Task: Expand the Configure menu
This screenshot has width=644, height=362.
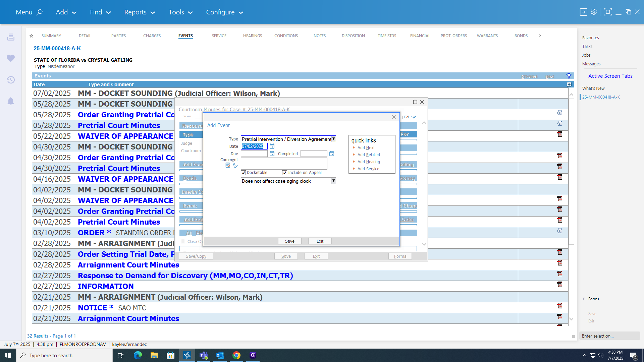Action: (224, 12)
